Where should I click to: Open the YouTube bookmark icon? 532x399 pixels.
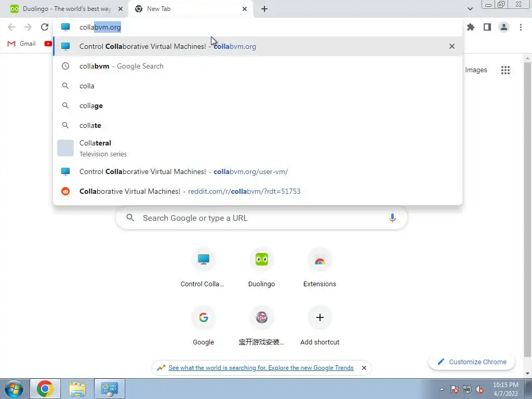pyautogui.click(x=48, y=44)
